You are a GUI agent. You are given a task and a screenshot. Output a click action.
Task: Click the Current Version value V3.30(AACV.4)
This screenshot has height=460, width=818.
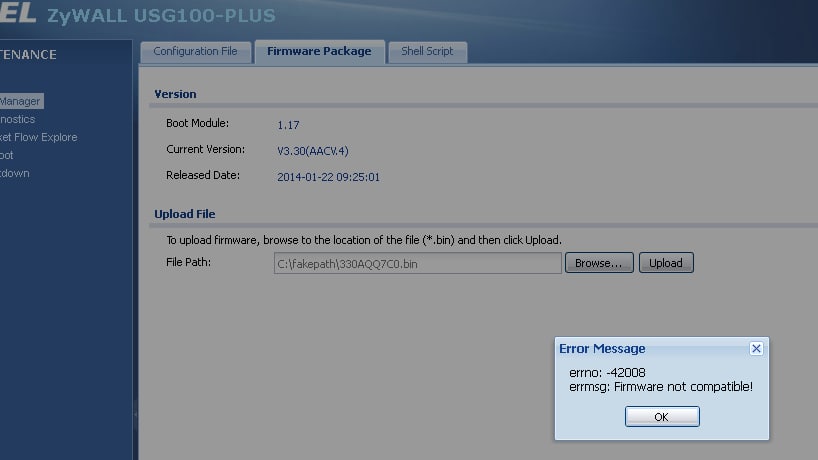(312, 151)
